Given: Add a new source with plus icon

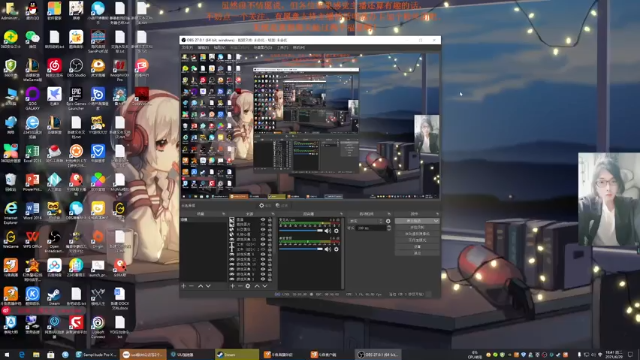Looking at the screenshot, I should 232,286.
